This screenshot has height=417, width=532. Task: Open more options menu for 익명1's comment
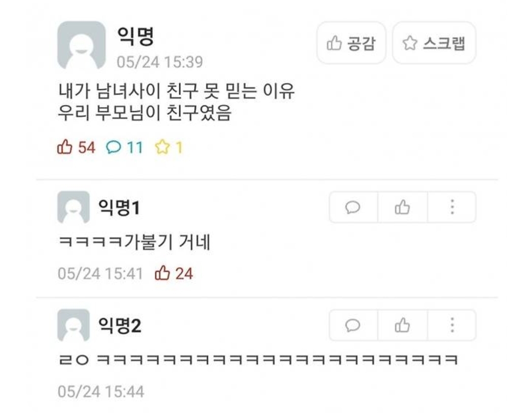tap(452, 207)
